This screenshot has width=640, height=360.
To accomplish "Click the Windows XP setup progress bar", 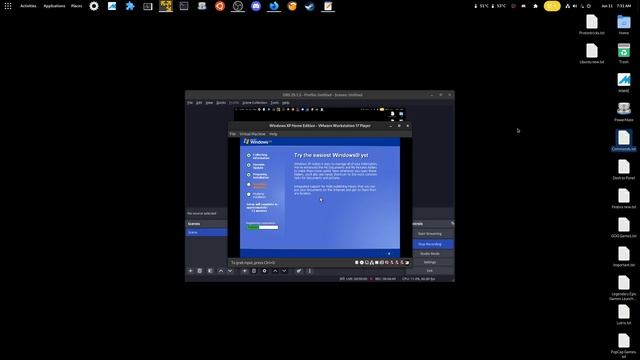I will pyautogui.click(x=262, y=227).
